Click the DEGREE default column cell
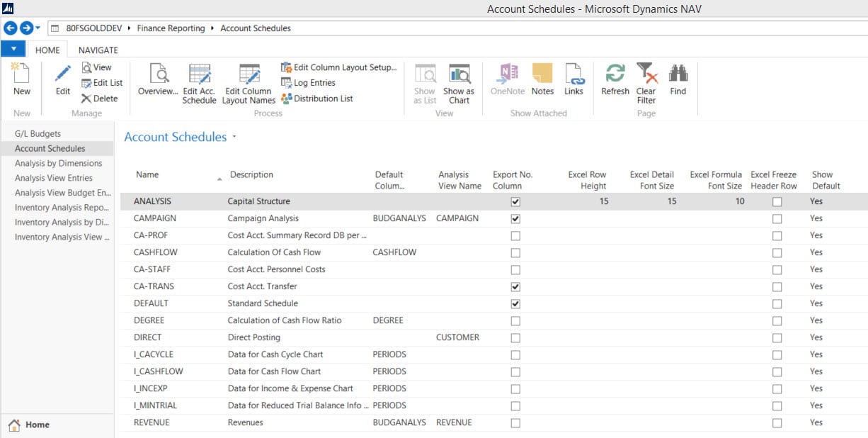 [x=388, y=320]
